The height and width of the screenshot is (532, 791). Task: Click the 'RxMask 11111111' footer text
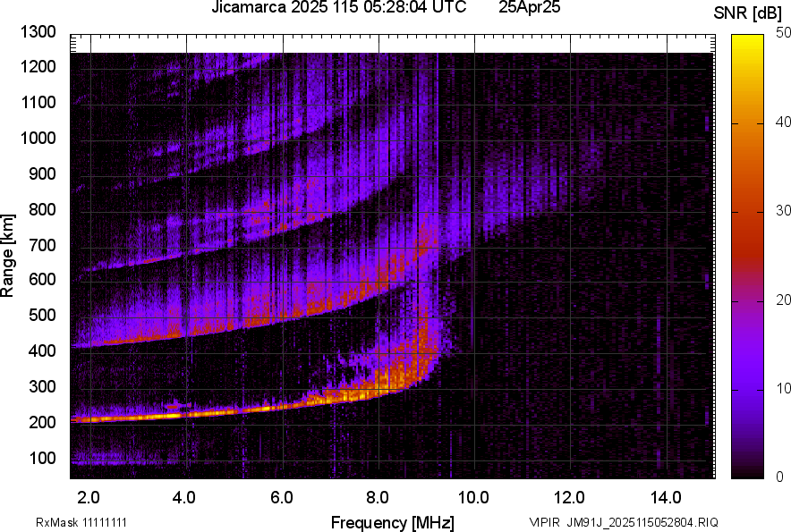(x=81, y=522)
